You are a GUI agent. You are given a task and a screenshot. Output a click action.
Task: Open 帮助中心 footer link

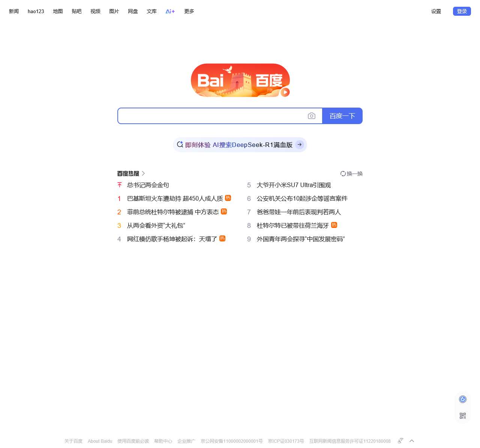[163, 441]
